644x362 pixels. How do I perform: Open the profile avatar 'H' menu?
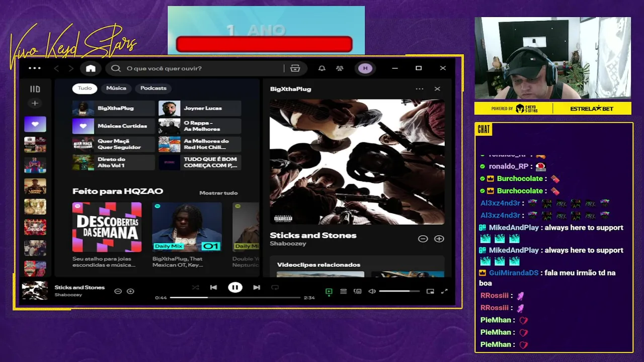pyautogui.click(x=365, y=68)
